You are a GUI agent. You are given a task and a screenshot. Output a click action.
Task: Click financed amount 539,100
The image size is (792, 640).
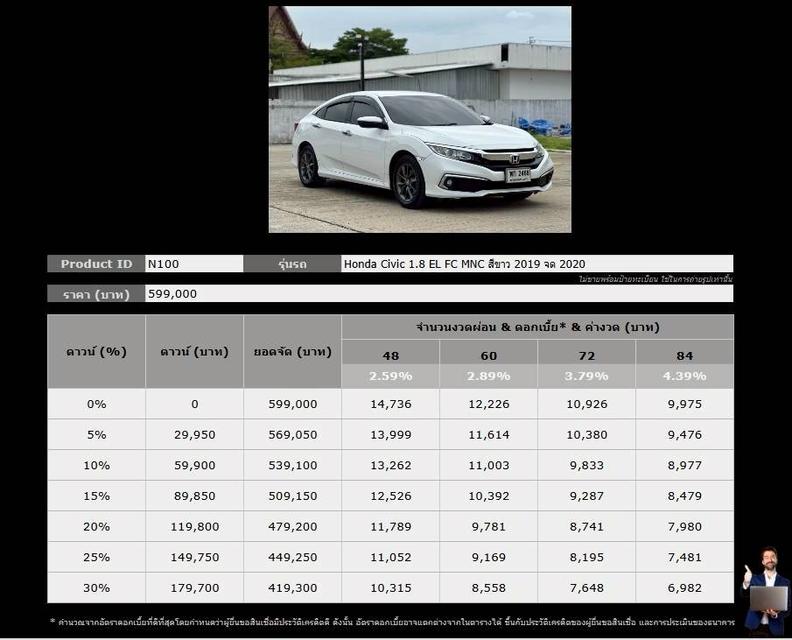[292, 465]
